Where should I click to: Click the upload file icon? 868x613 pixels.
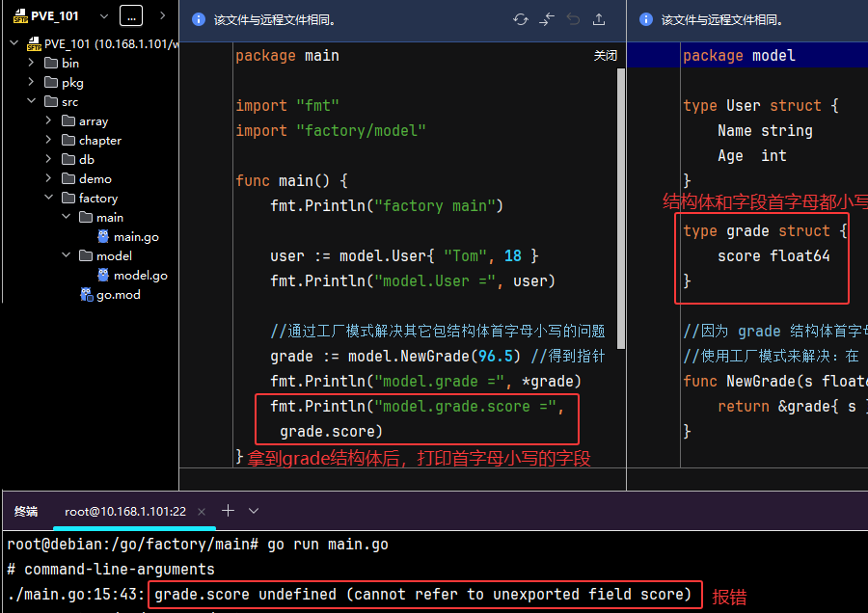pos(599,19)
